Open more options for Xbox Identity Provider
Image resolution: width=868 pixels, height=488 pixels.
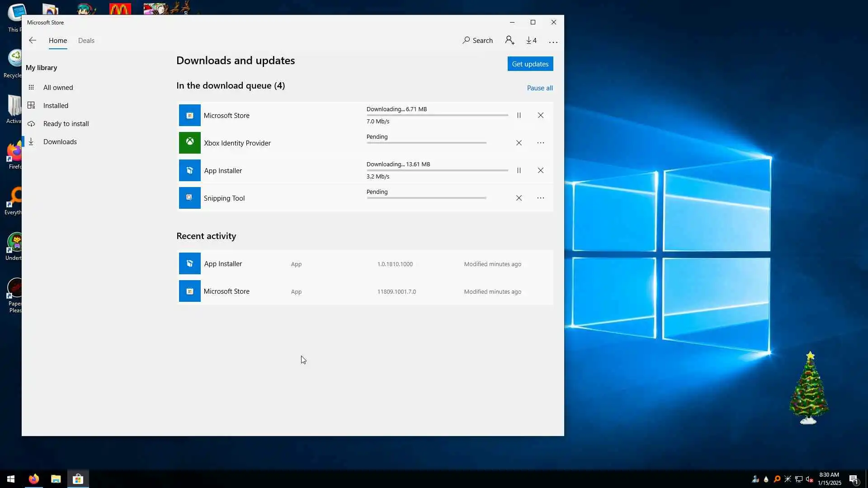540,143
